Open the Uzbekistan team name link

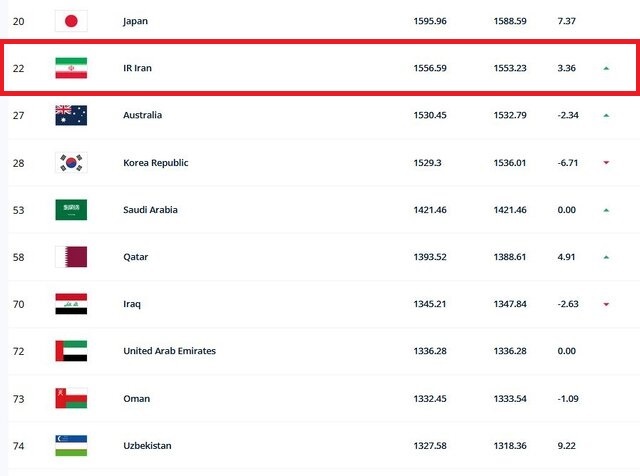[149, 445]
